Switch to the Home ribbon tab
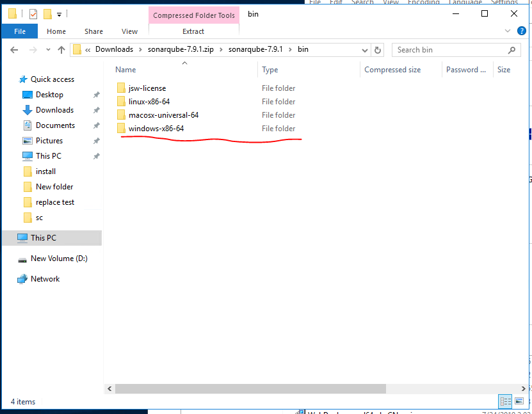Screen dimensions: 532x414 pos(56,31)
